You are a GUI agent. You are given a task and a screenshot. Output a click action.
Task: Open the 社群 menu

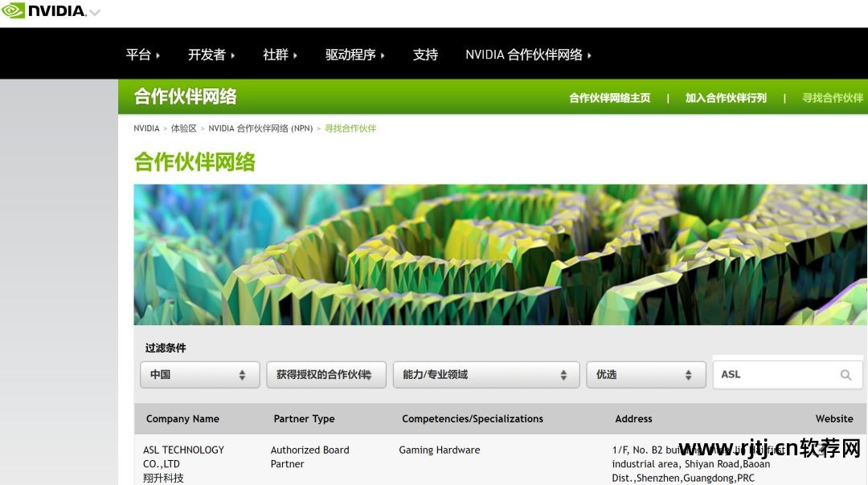coord(280,55)
